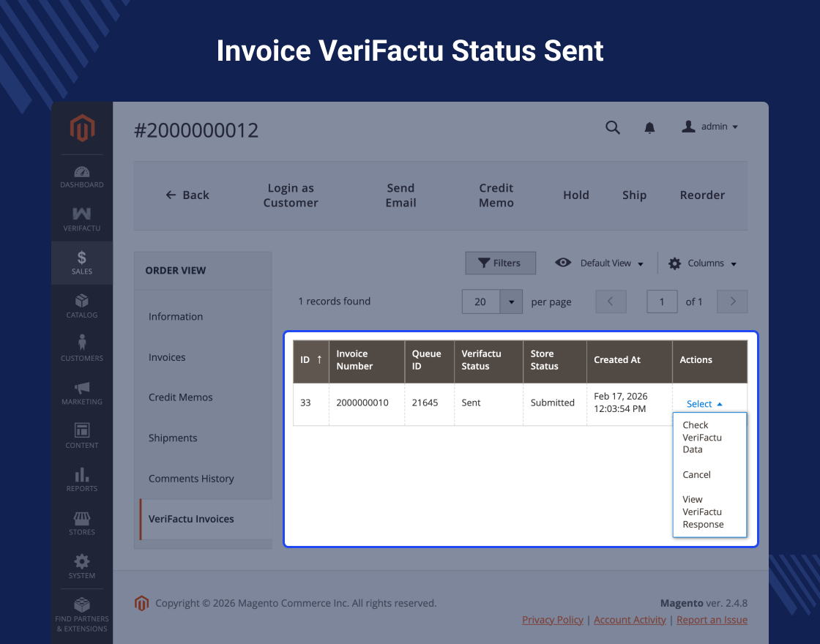Open notifications bell icon
The width and height of the screenshot is (820, 644).
point(649,128)
